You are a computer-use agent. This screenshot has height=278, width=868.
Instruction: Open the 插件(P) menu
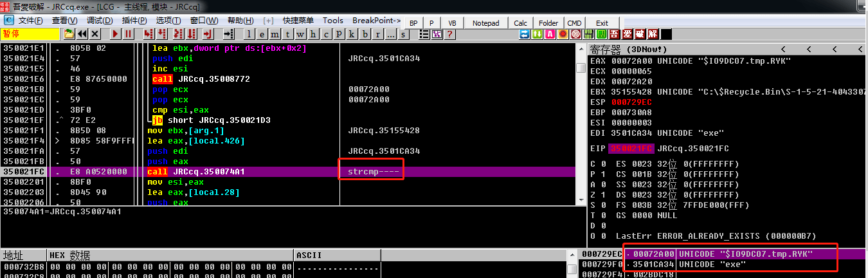point(134,21)
